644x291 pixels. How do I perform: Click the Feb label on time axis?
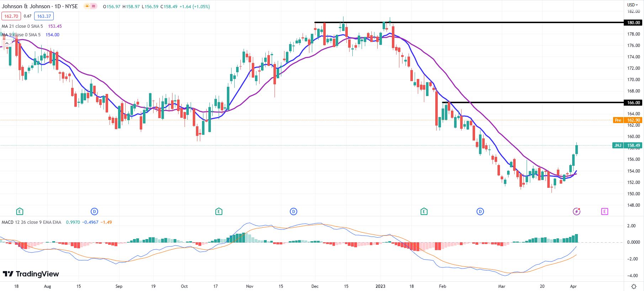pos(442,286)
